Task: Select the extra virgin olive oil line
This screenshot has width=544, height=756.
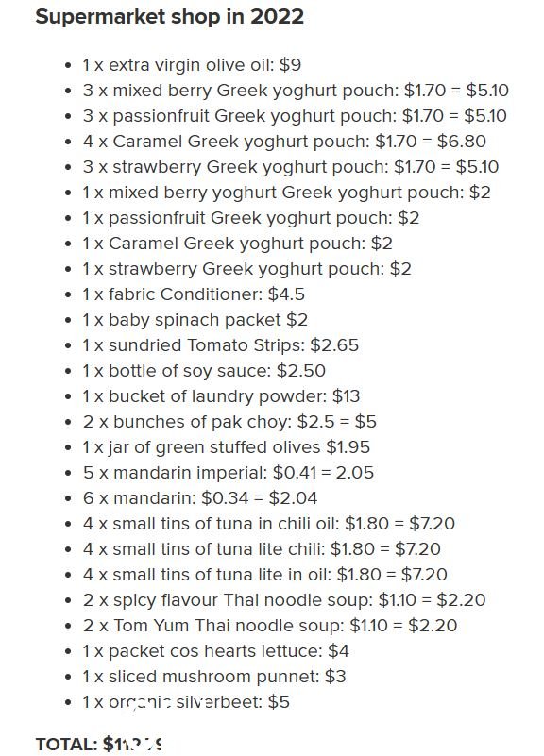Action: [x=192, y=65]
